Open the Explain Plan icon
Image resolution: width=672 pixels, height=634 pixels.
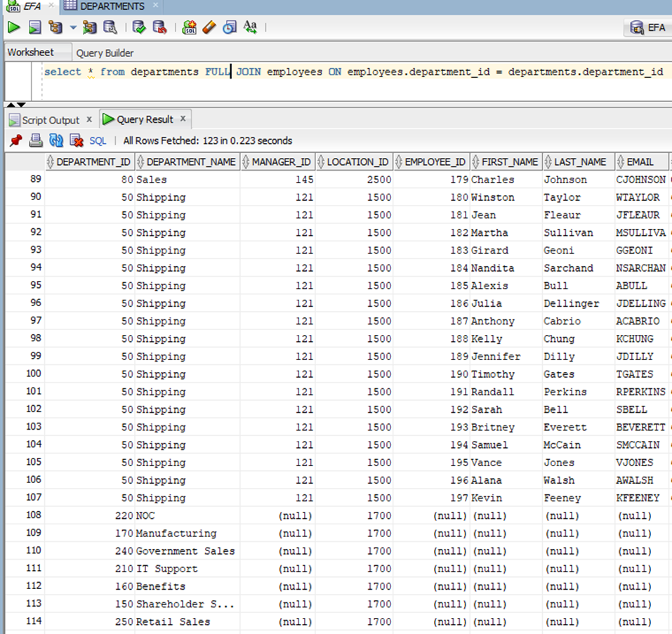[55, 27]
